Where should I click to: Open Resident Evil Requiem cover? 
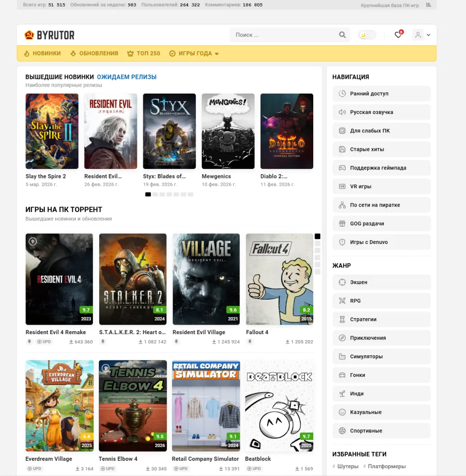tap(110, 131)
